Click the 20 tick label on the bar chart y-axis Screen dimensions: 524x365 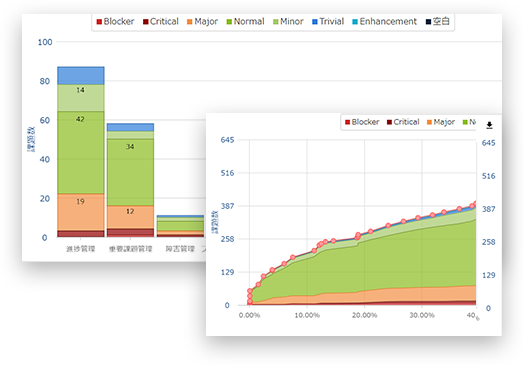(44, 199)
